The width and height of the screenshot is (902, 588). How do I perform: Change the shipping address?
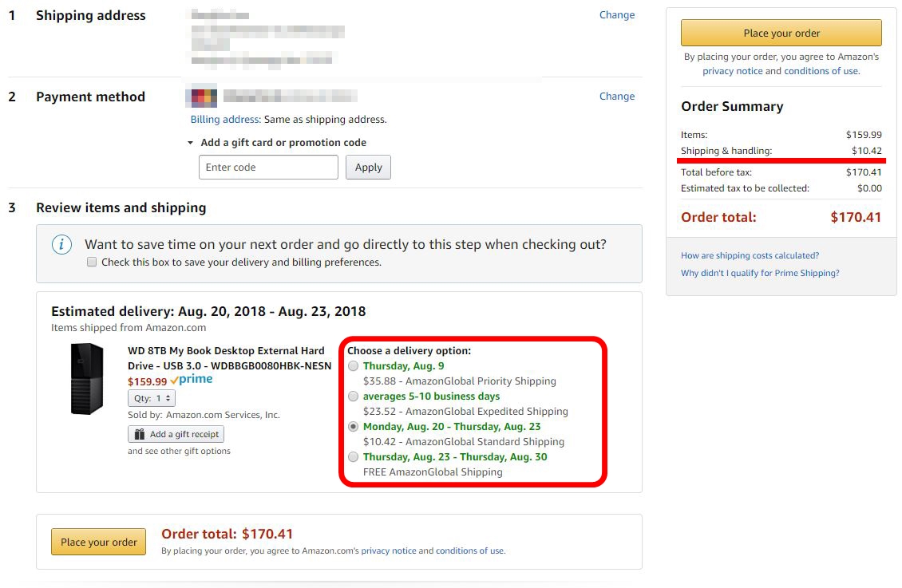pos(617,15)
